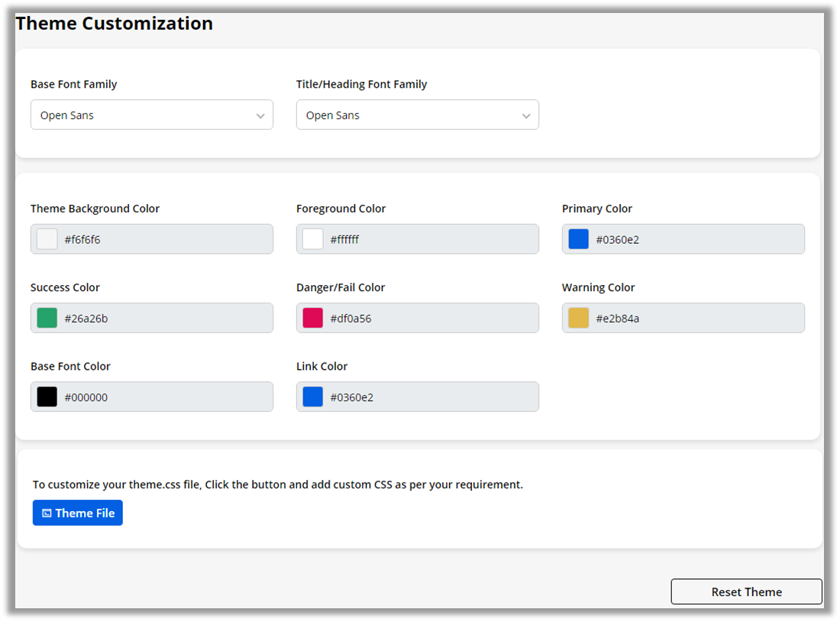
Task: Click the Base Font Family chevron arrow
Action: (260, 116)
